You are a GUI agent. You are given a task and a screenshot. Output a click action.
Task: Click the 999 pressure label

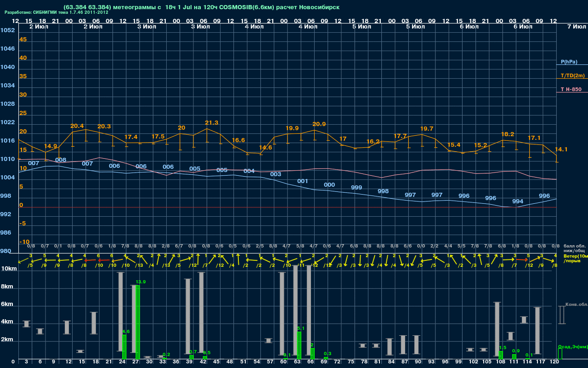[x=356, y=188]
